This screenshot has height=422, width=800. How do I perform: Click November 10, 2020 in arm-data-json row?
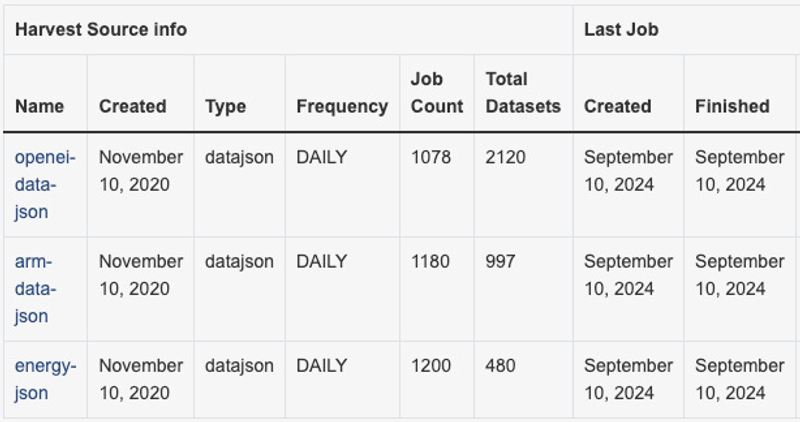pyautogui.click(x=141, y=275)
